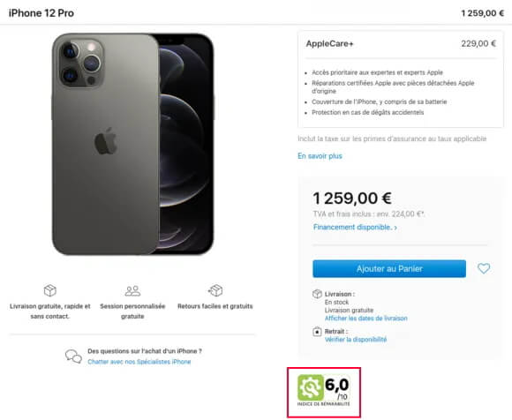The width and height of the screenshot is (512, 420).
Task: Click the chat bubbles icon
Action: (x=73, y=356)
